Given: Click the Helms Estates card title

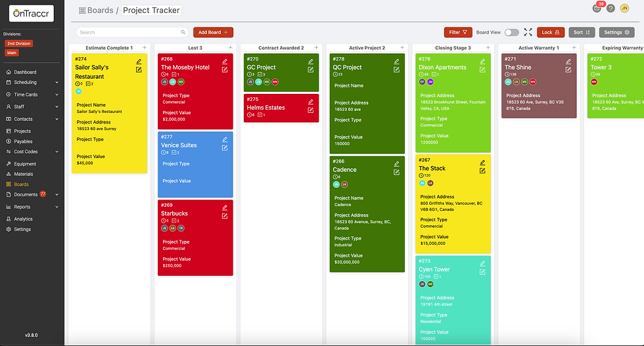Looking at the screenshot, I should pyautogui.click(x=265, y=108).
